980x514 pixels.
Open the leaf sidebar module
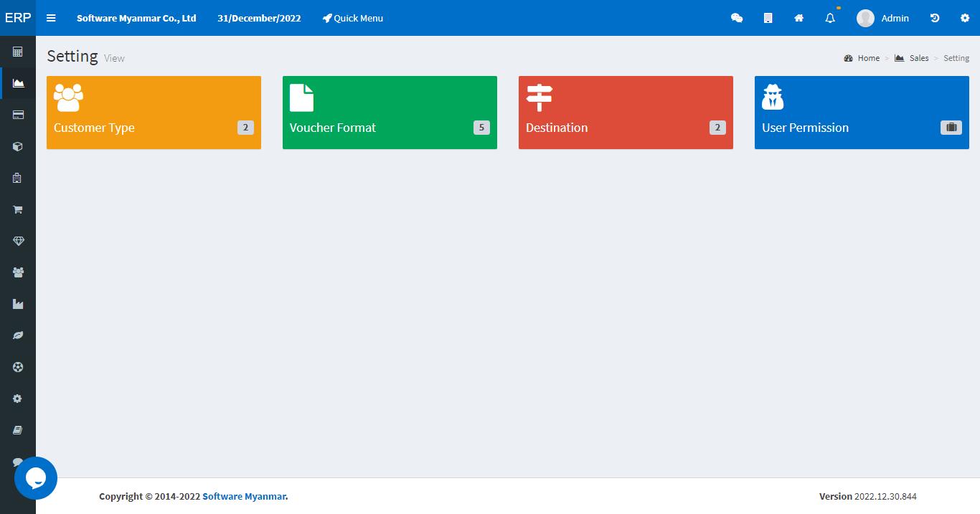coord(18,335)
